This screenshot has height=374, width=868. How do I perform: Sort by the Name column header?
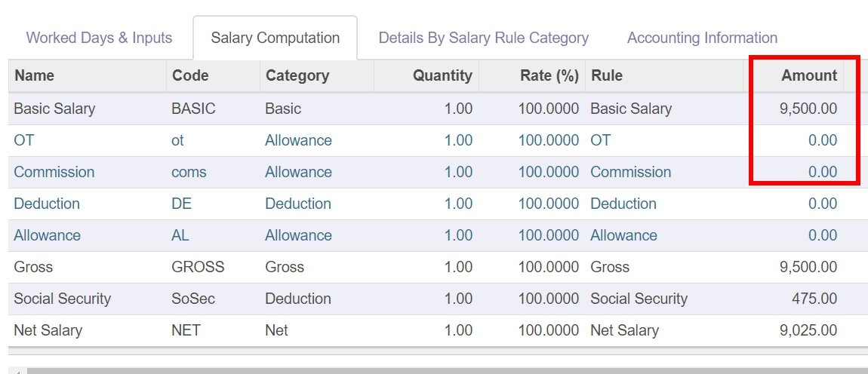35,75
